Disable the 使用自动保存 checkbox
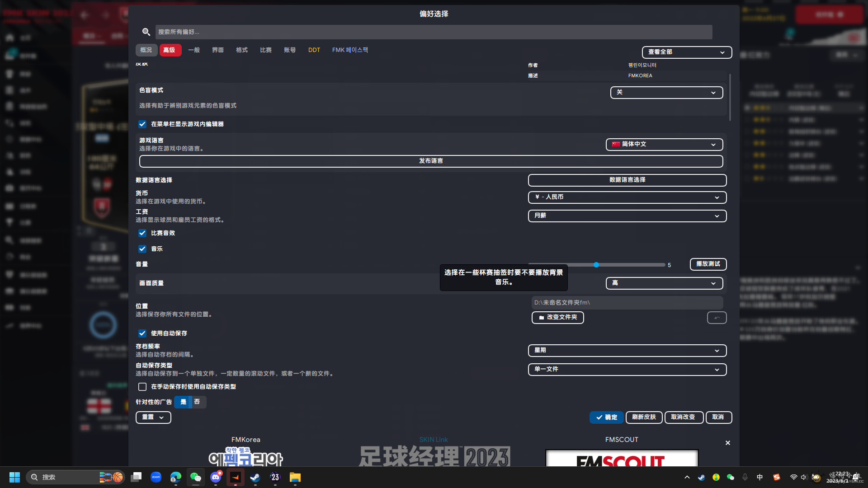Screen dimensions: 868x488 coord(142,333)
